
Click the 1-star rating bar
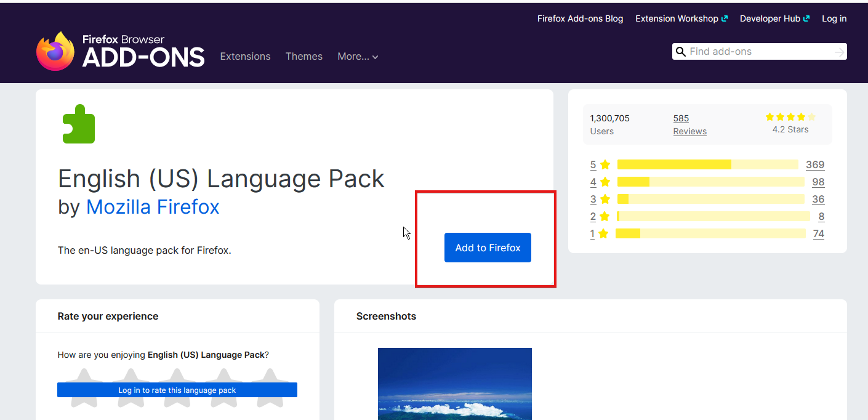pyautogui.click(x=710, y=233)
